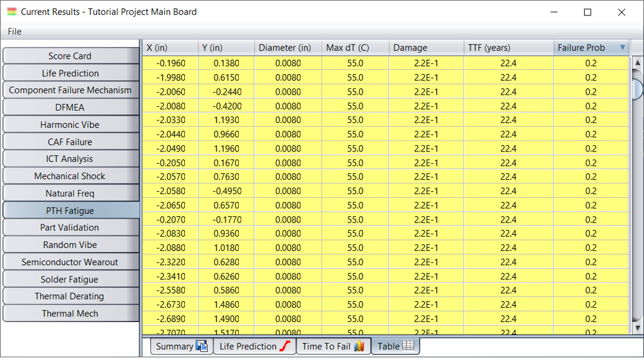The width and height of the screenshot is (644, 361).
Task: Show the Solder Fatigue results
Action: tap(71, 279)
